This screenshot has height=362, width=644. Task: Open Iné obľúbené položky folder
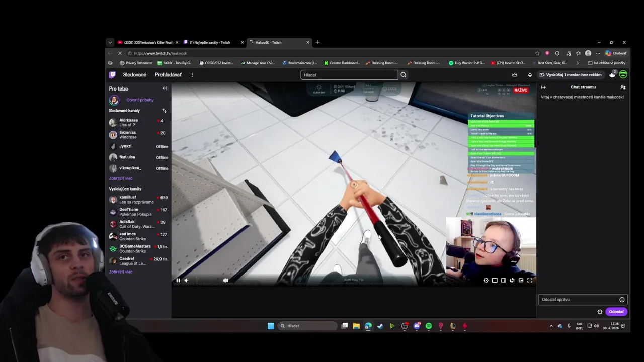click(x=606, y=63)
